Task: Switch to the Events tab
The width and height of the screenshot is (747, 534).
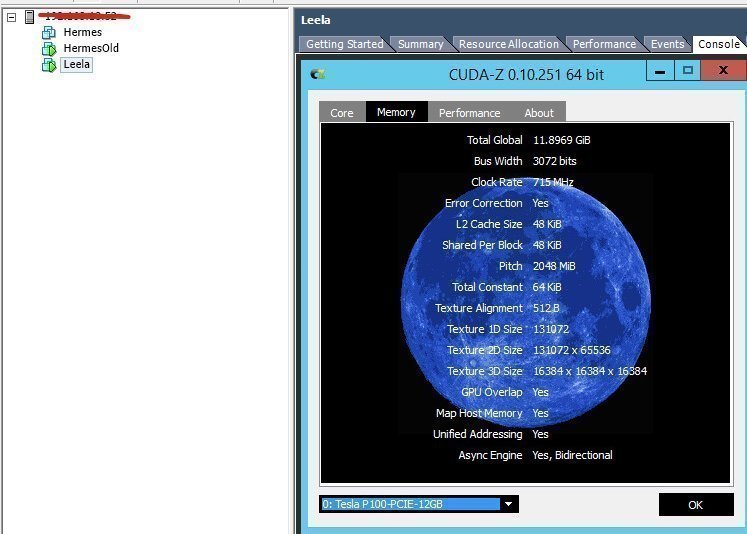Action: [667, 44]
